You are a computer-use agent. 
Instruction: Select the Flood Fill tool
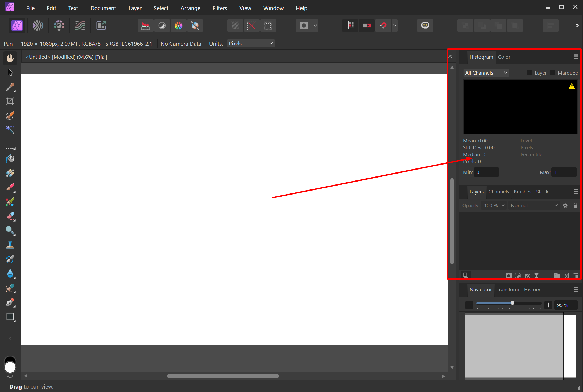[x=10, y=159]
